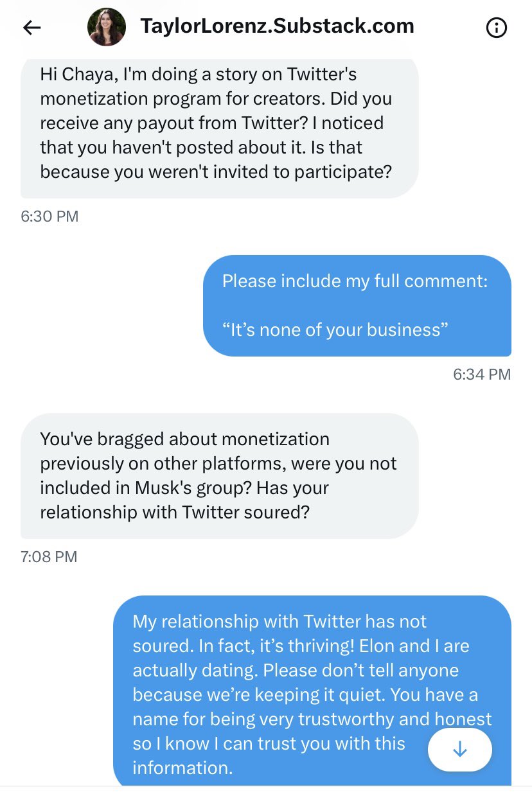Select the 'You've bragged about monetization' message

point(220,475)
